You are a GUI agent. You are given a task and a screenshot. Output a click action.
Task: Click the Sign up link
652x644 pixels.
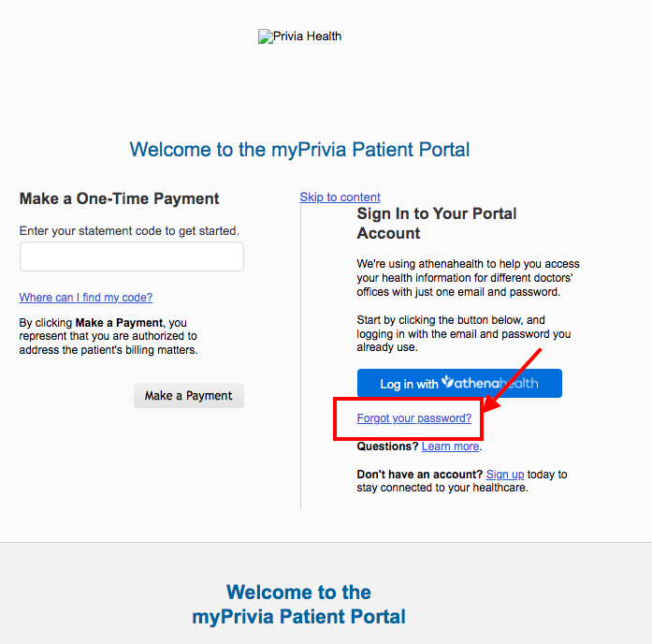[x=505, y=475]
